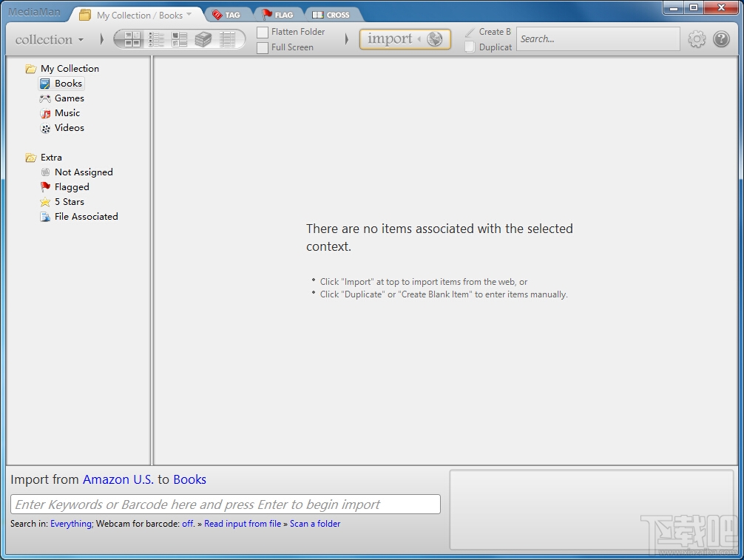Screen dimensions: 744x560
Task: Select the table rows view icon
Action: click(227, 39)
